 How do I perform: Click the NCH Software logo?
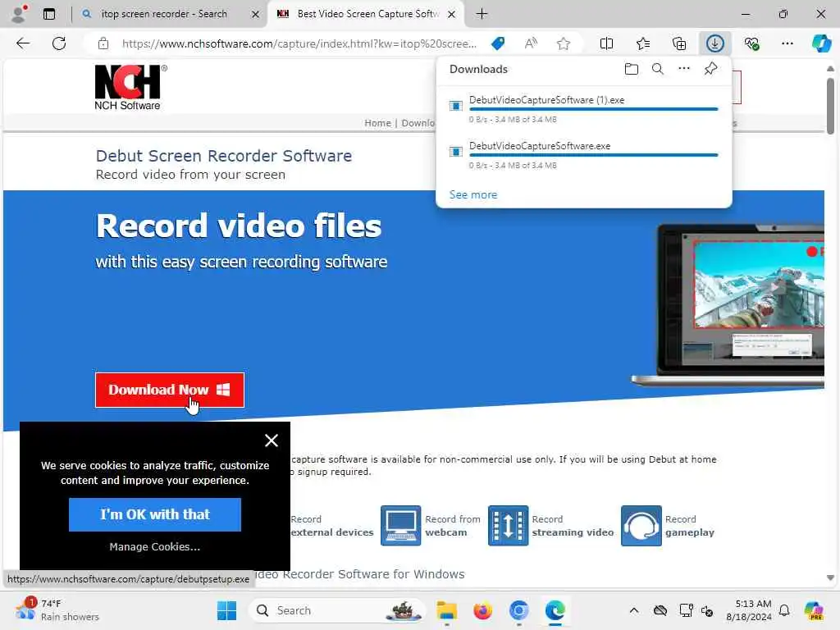[130, 87]
